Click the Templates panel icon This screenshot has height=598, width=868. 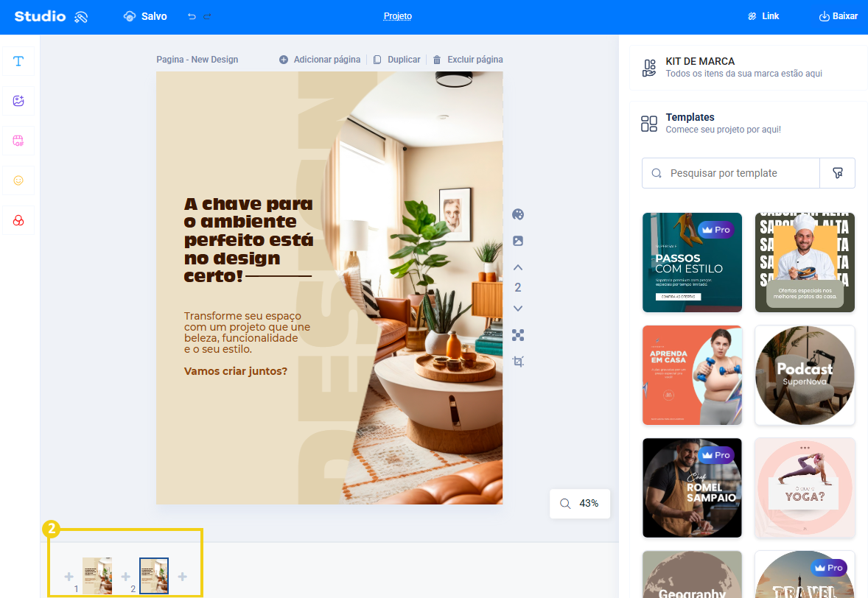point(648,124)
